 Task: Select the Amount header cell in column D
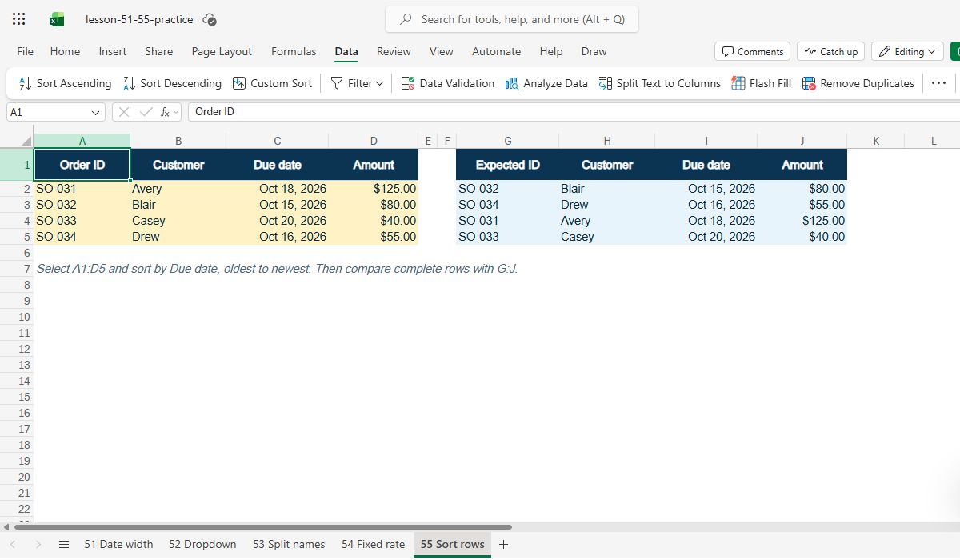[x=374, y=165]
